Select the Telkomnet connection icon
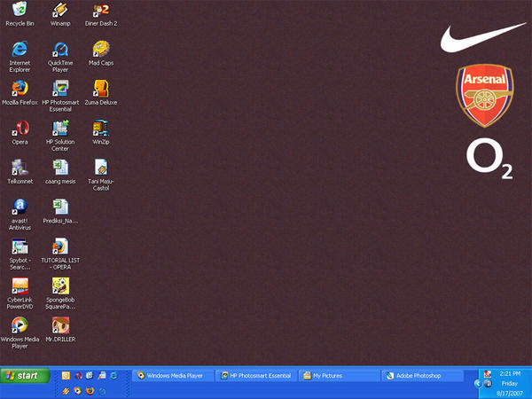The image size is (532, 399). [20, 172]
